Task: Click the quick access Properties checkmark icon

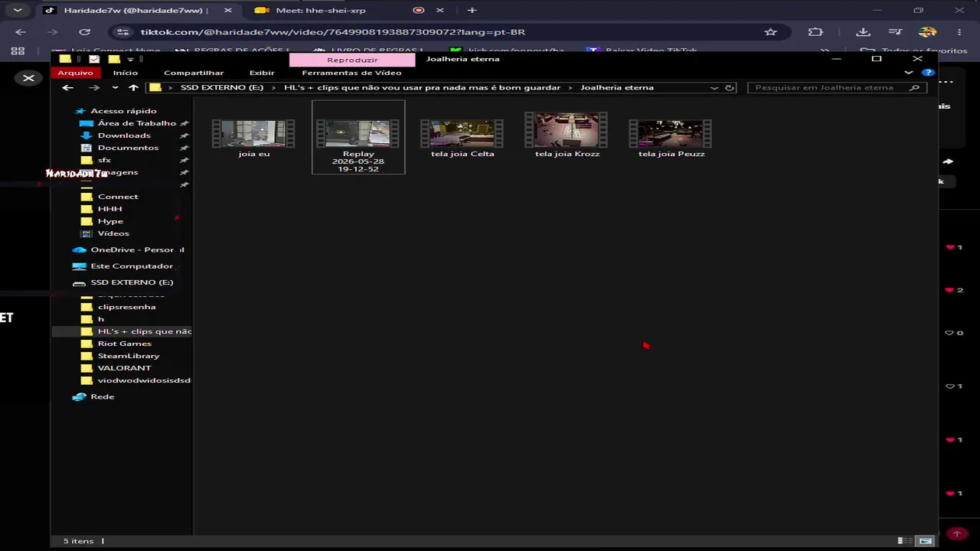Action: 94,59
